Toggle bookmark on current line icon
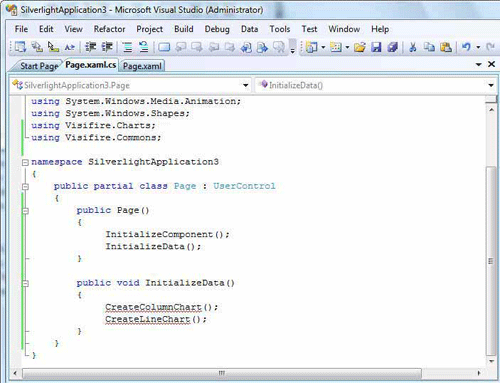 coord(164,47)
